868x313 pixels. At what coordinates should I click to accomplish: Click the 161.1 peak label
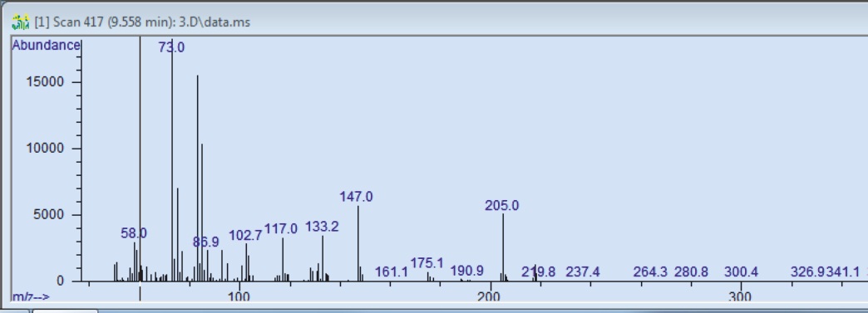[x=392, y=272]
